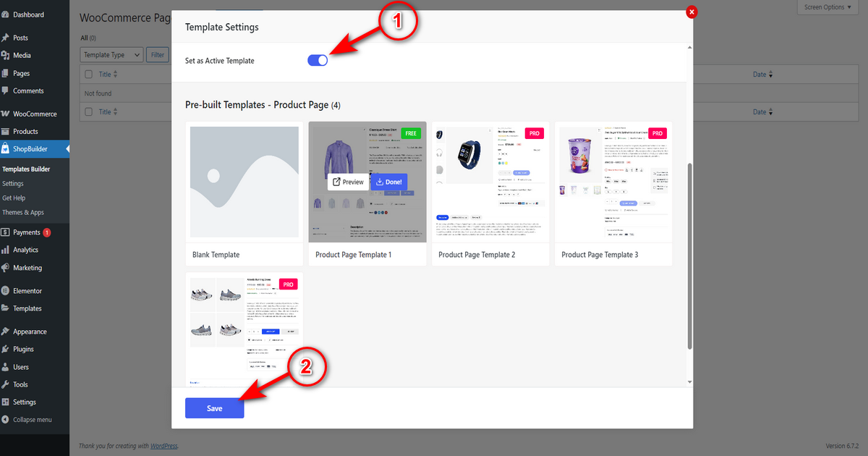
Task: Click the Preview button on Template 1
Action: pos(348,182)
